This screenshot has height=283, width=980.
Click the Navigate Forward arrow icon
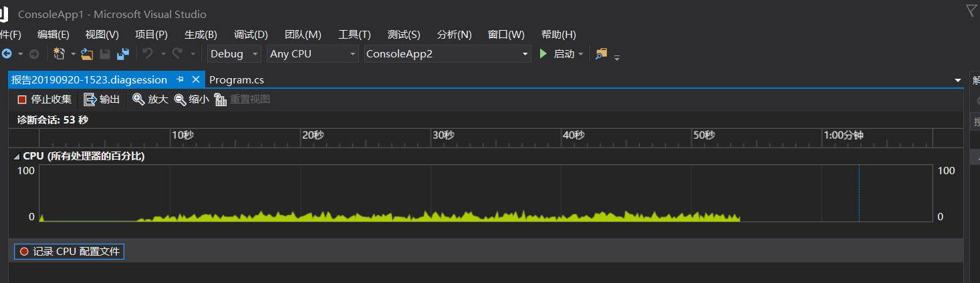33,53
